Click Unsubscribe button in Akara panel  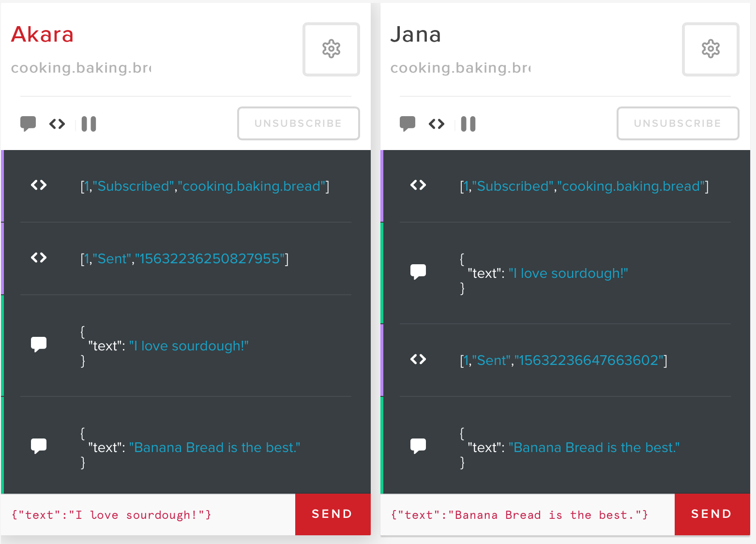click(298, 123)
